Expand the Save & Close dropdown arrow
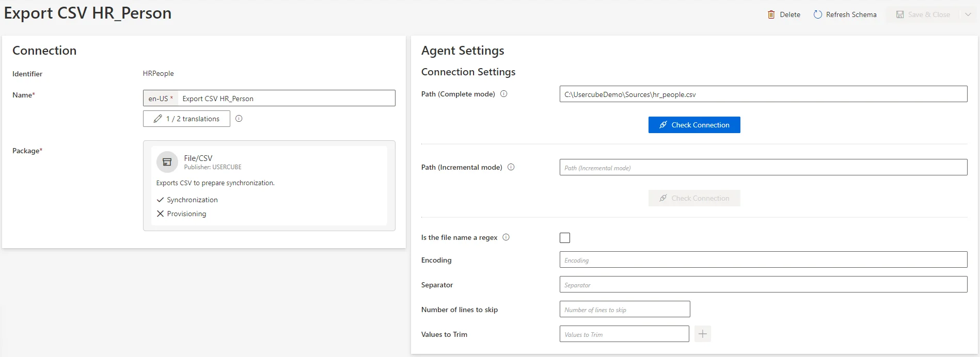Viewport: 980px width, 357px height. coord(968,14)
